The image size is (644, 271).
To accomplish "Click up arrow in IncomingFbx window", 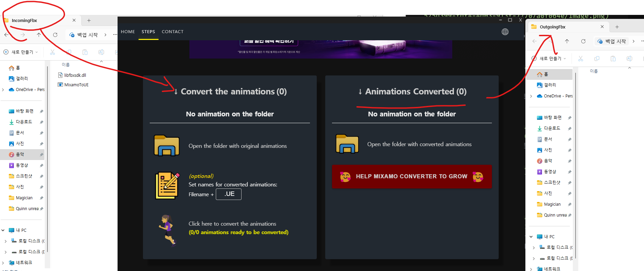I will (39, 35).
